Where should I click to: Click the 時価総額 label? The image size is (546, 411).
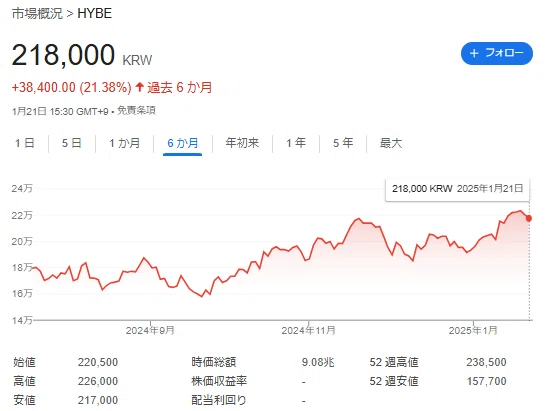click(213, 362)
